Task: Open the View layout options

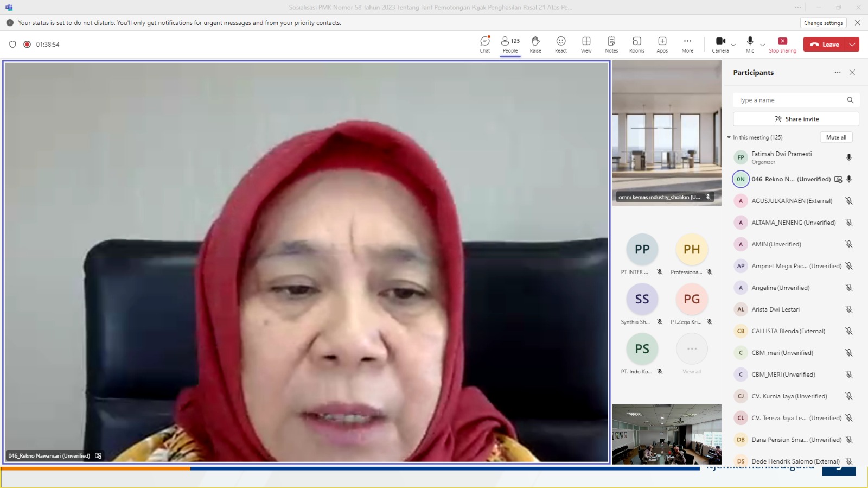Action: click(x=586, y=45)
